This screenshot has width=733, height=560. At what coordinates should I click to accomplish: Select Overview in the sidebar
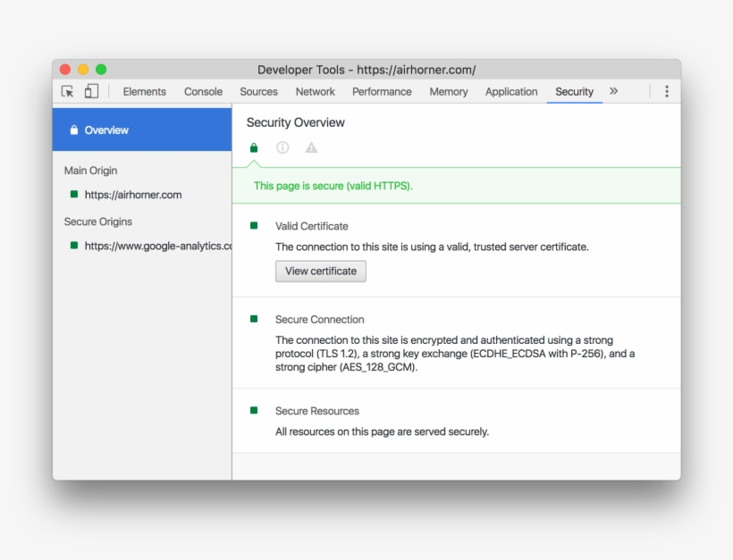[106, 130]
